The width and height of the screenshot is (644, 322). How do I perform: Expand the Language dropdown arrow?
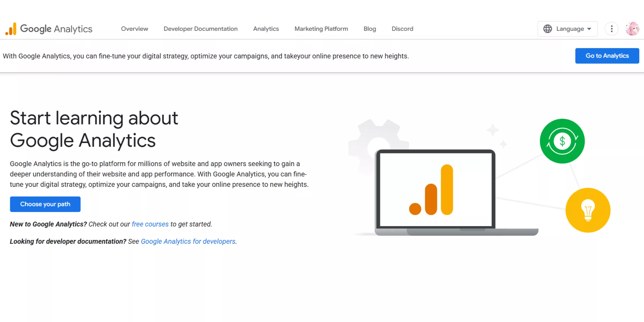589,29
